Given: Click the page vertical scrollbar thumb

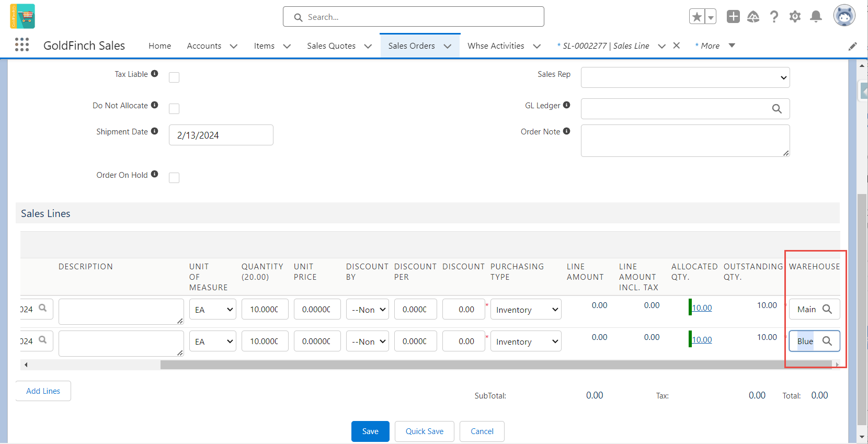Looking at the screenshot, I should pyautogui.click(x=862, y=310).
